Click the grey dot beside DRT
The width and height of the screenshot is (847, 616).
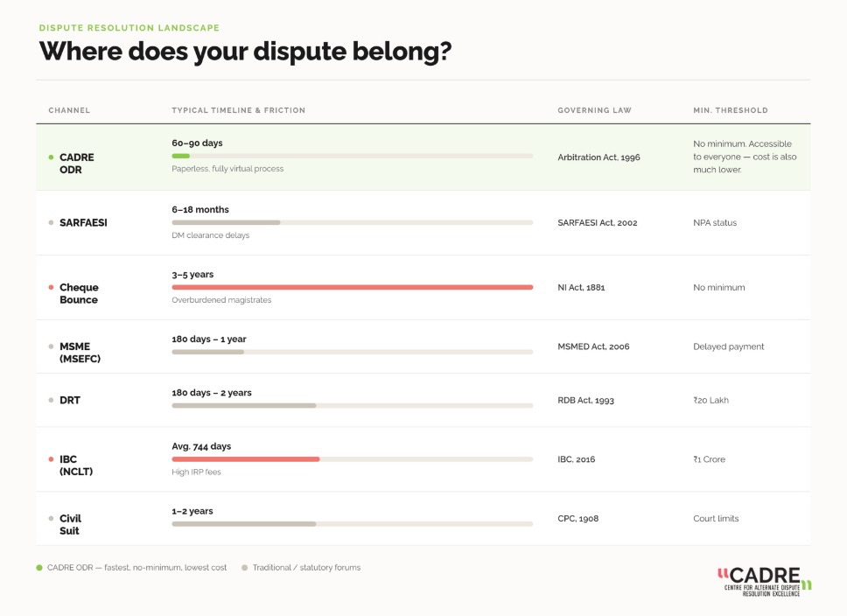pyautogui.click(x=52, y=401)
